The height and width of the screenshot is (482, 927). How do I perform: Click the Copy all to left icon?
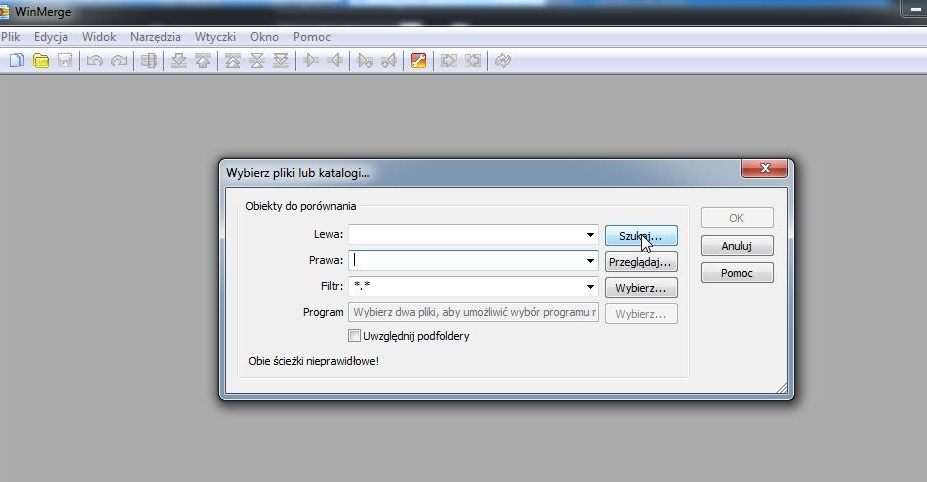pos(473,60)
